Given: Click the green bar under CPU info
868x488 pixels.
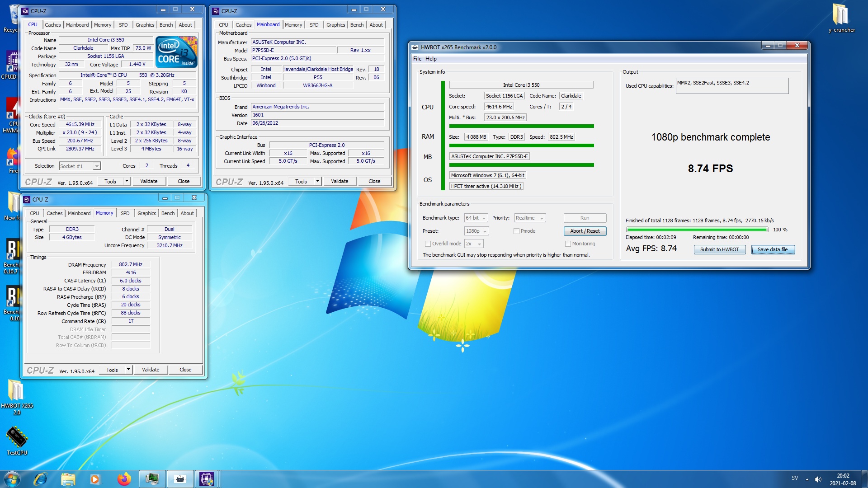Looking at the screenshot, I should tap(521, 126).
